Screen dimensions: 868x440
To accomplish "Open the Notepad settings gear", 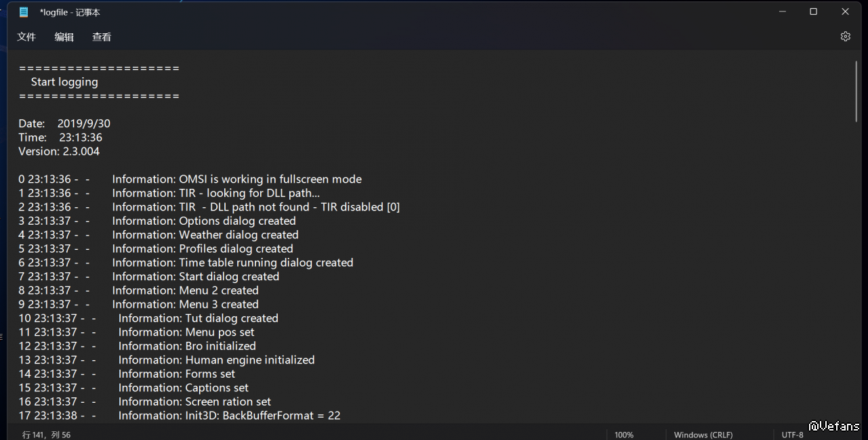I will [x=845, y=37].
